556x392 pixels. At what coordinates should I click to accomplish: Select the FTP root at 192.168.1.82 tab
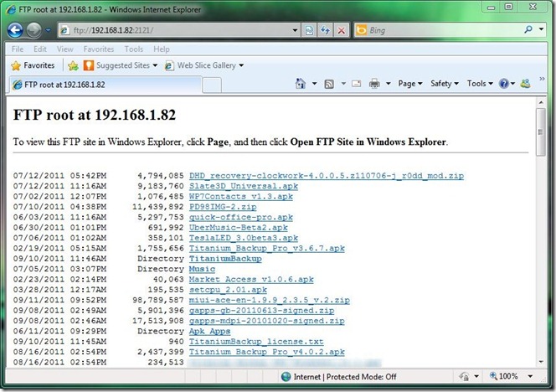[105, 85]
